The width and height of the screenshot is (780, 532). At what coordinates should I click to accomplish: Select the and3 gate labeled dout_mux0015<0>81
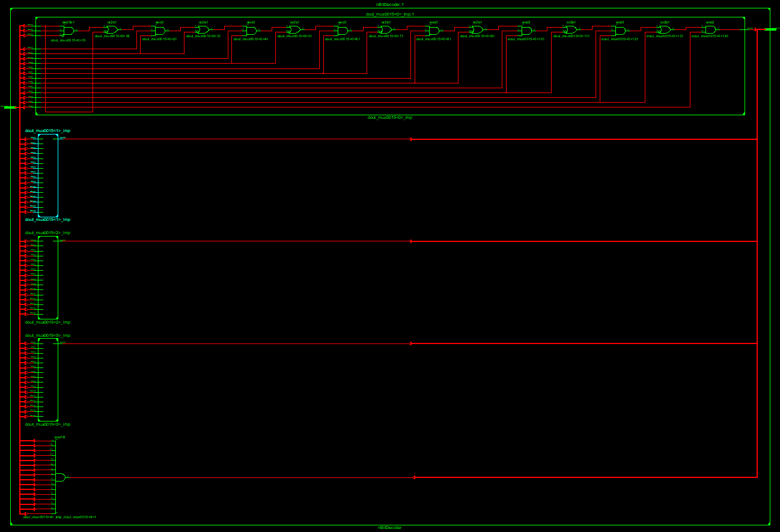pos(434,30)
